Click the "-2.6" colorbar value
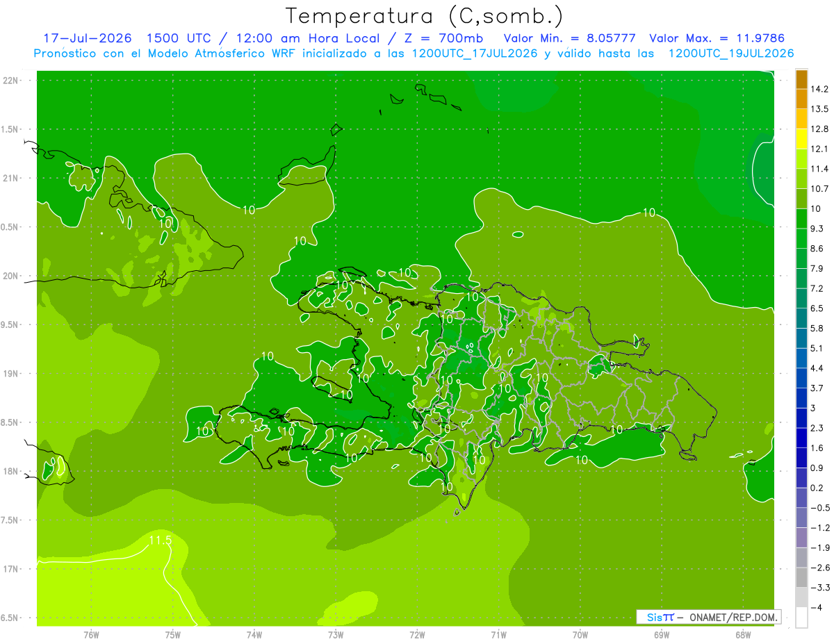The image size is (834, 644). pos(819,568)
